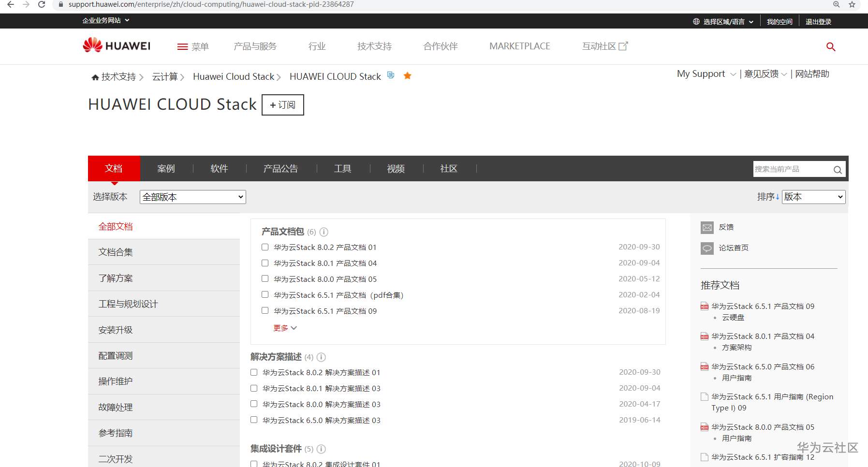868x467 pixels.
Task: Click the browser forward arrow
Action: coord(26,4)
